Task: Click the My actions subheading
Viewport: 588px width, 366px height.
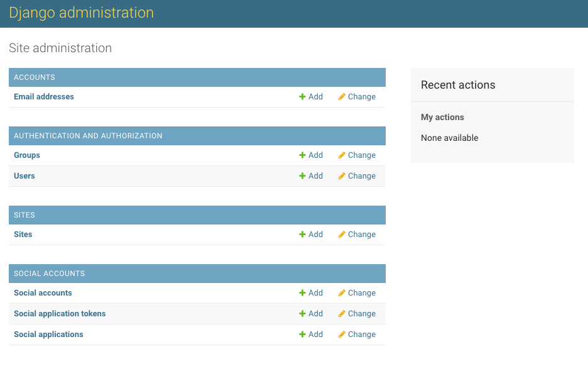Action: point(442,118)
